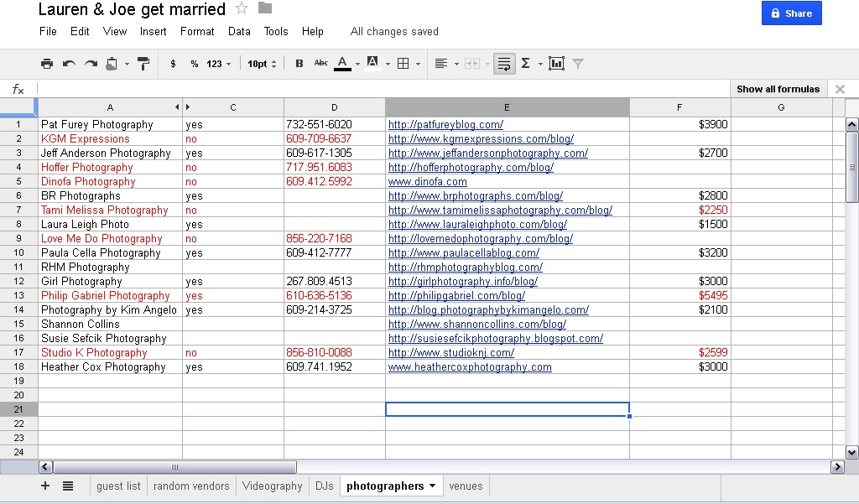Image resolution: width=859 pixels, height=504 pixels.
Task: Click the Undo arrow icon
Action: pyautogui.click(x=69, y=64)
